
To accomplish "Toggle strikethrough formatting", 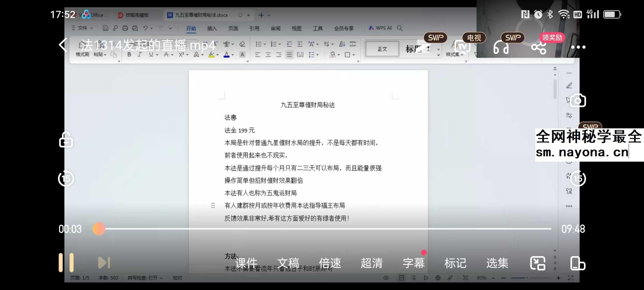I will pyautogui.click(x=166, y=55).
